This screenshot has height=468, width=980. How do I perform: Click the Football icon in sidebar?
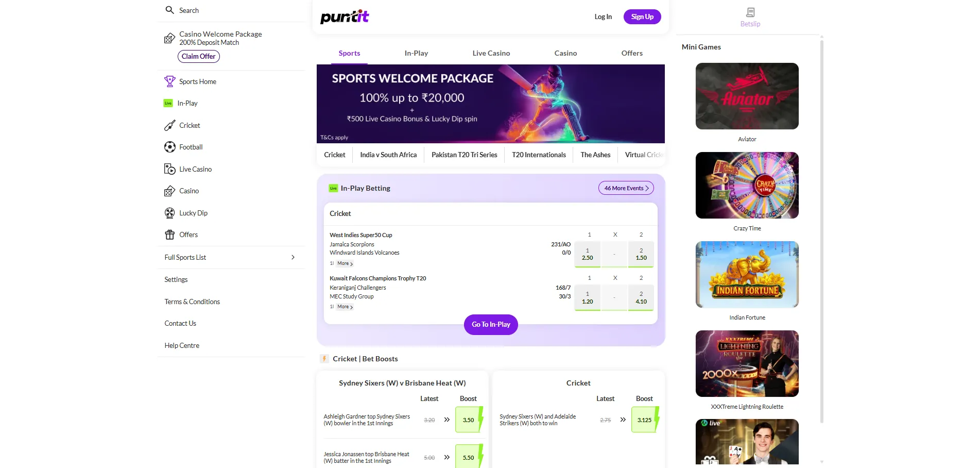point(169,147)
